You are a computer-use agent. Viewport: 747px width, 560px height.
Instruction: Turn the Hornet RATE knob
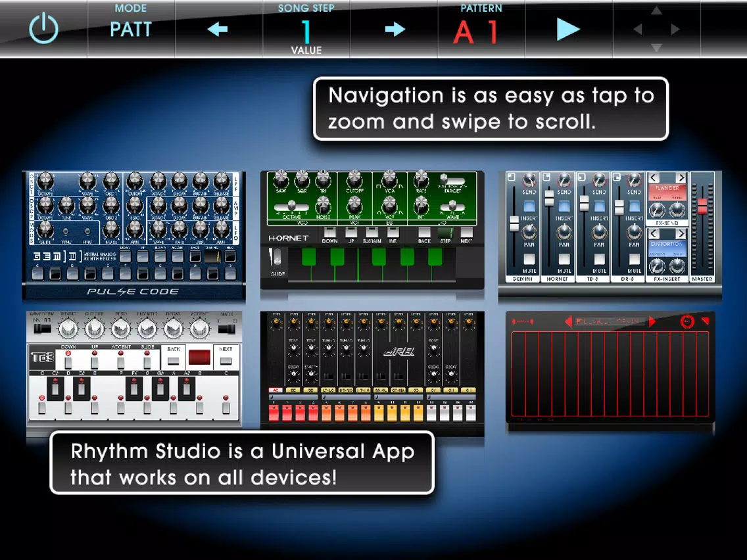click(421, 180)
